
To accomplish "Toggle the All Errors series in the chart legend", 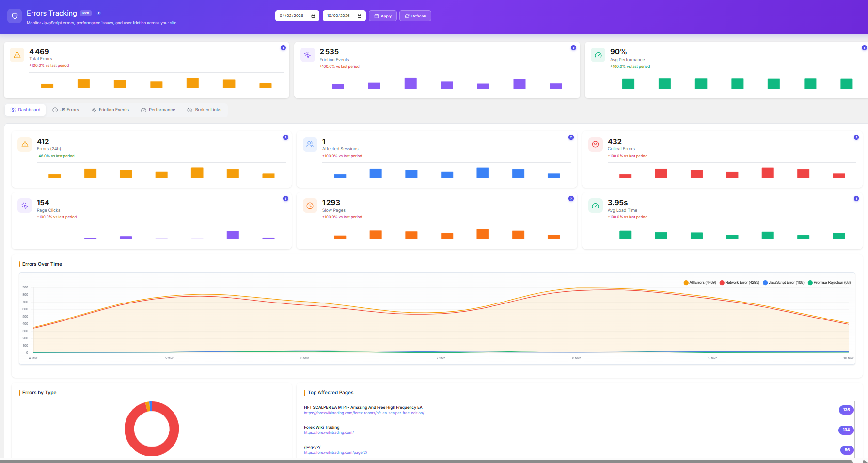I will tap(699, 282).
